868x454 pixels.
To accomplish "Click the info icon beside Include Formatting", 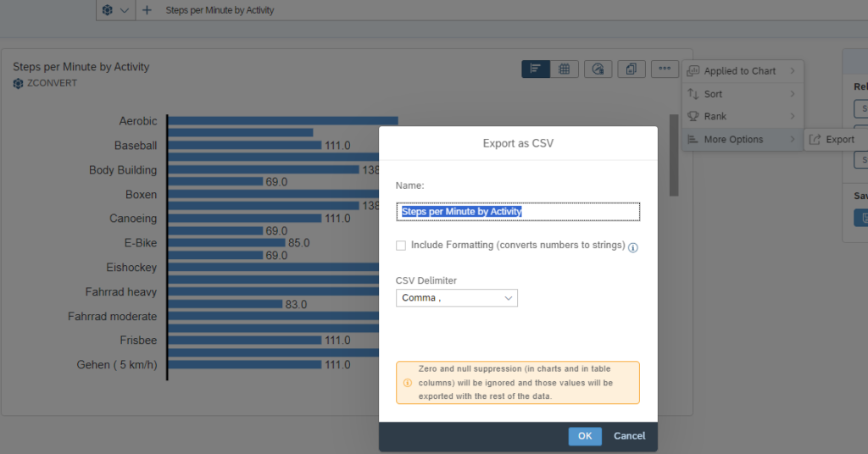I will (632, 247).
